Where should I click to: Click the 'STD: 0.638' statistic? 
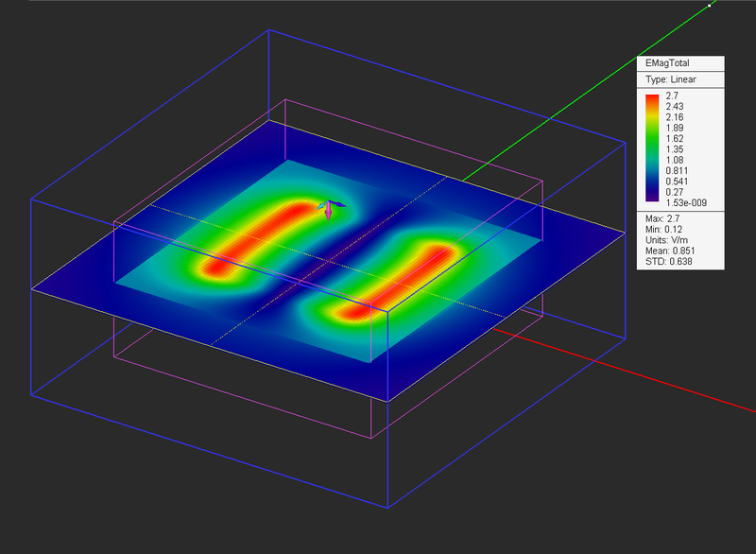point(668,261)
